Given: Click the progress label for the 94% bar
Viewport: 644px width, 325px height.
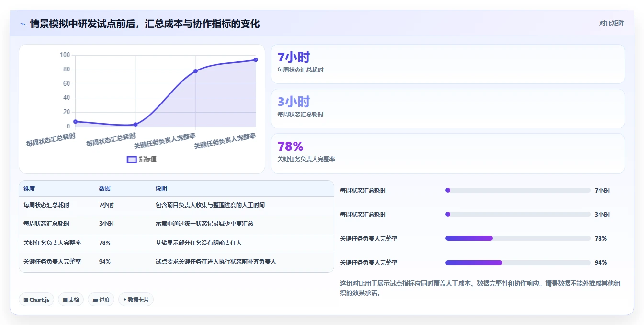Looking at the screenshot, I should point(369,263).
